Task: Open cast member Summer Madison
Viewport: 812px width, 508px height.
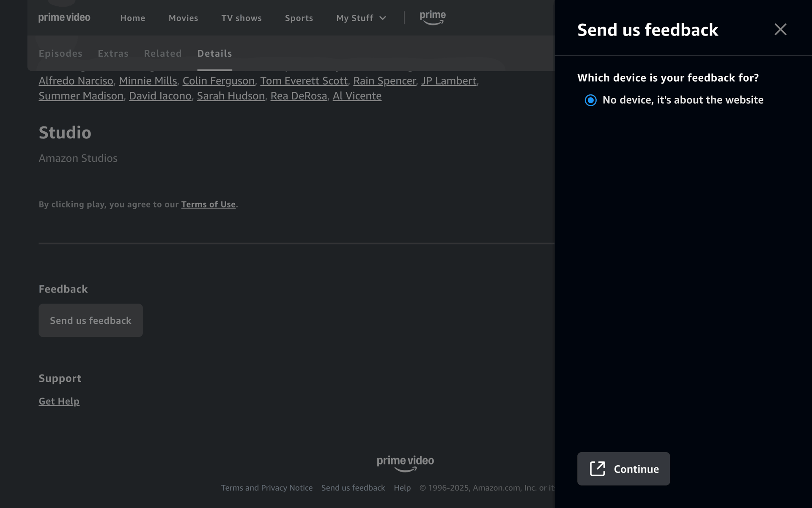Action: coord(81,96)
